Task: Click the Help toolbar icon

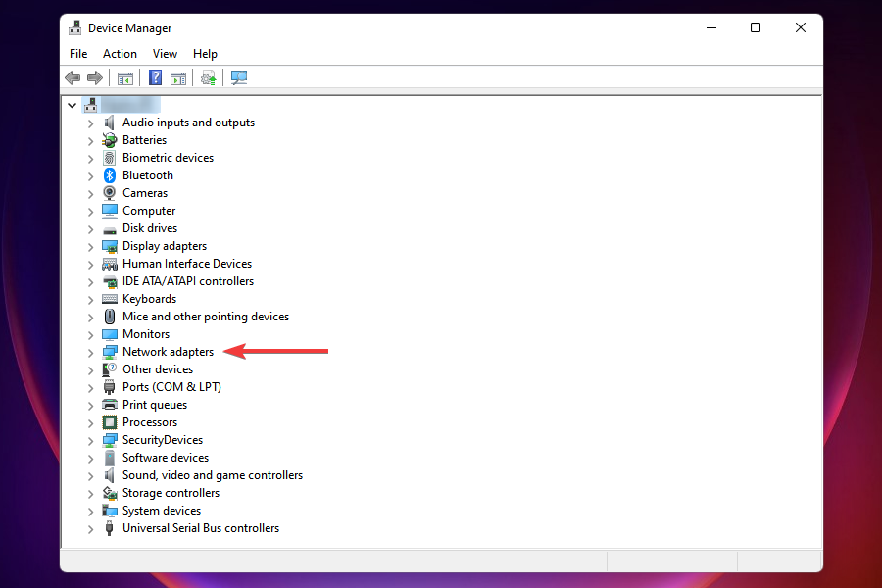Action: pos(154,77)
